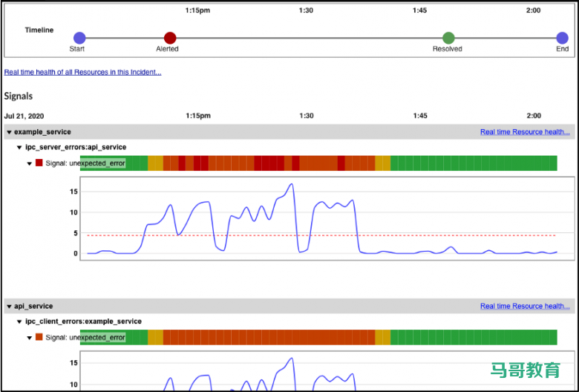579x392 pixels.
Task: Click red swatch beside first unexpected_error signal
Action: [39, 163]
